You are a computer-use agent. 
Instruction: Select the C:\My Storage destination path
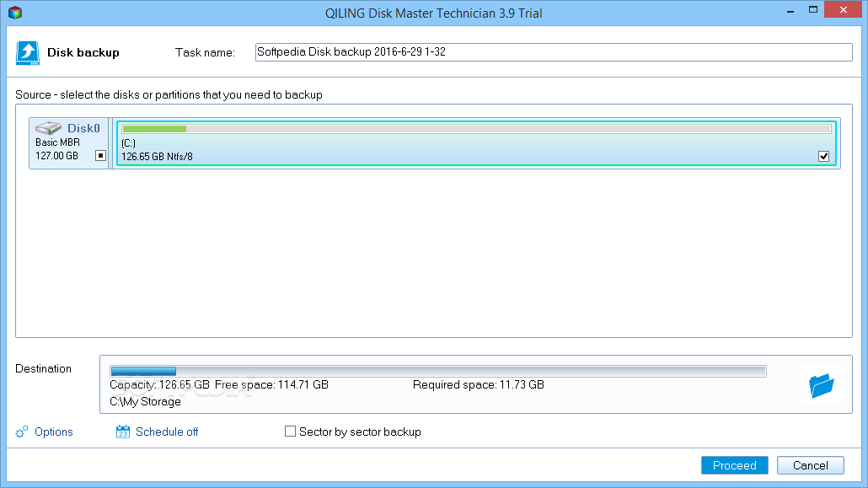click(x=145, y=401)
